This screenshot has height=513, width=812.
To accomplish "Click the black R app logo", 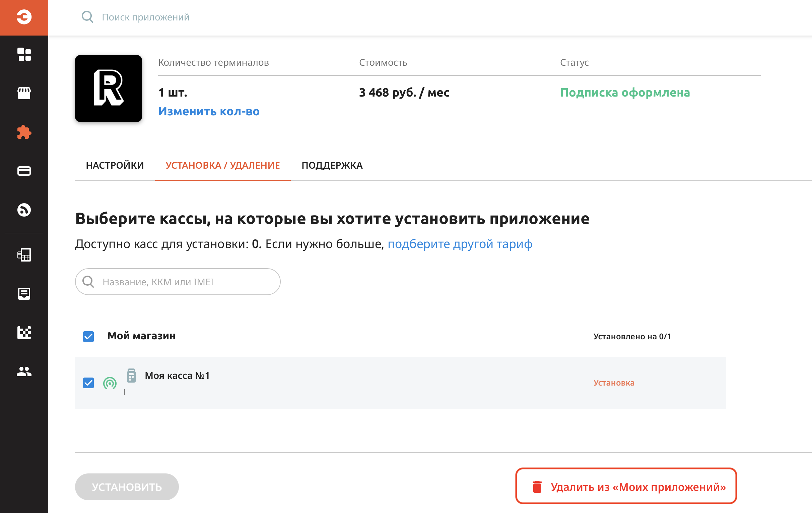I will tap(108, 89).
